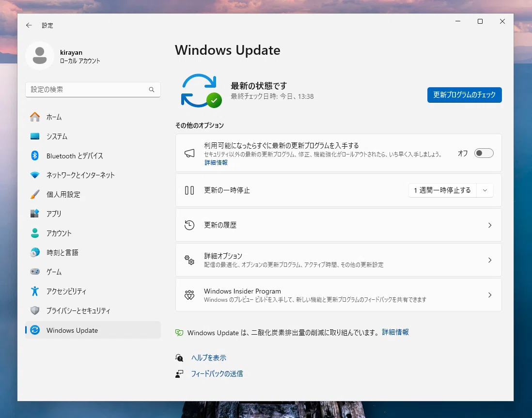
Task: Click the Windows Update sidebar icon
Action: click(x=35, y=330)
